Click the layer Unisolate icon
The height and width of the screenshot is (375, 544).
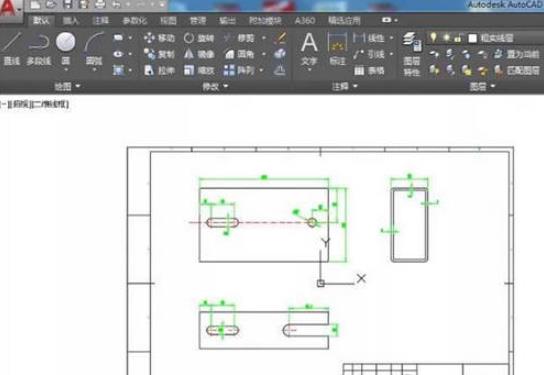tap(450, 70)
